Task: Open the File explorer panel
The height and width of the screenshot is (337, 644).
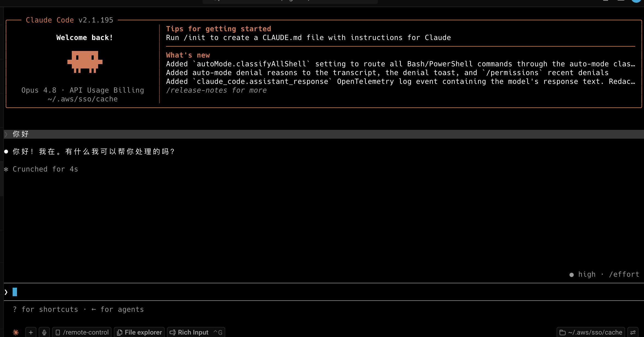Action: pyautogui.click(x=139, y=332)
